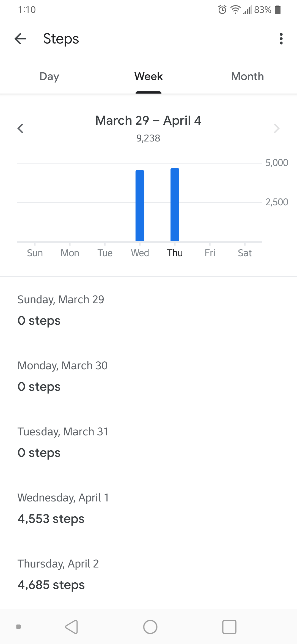297x644 pixels.
Task: Tap the Sun label on chart axis
Action: pos(35,253)
